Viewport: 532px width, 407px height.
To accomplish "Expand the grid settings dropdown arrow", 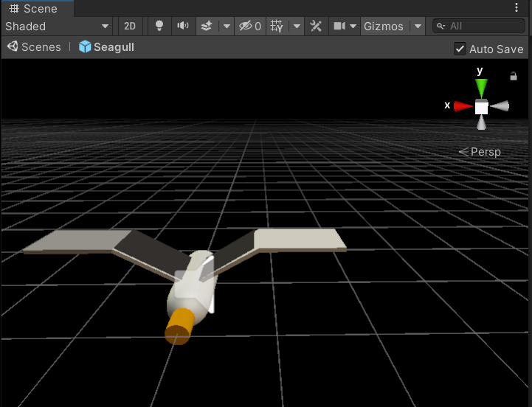I will click(297, 26).
